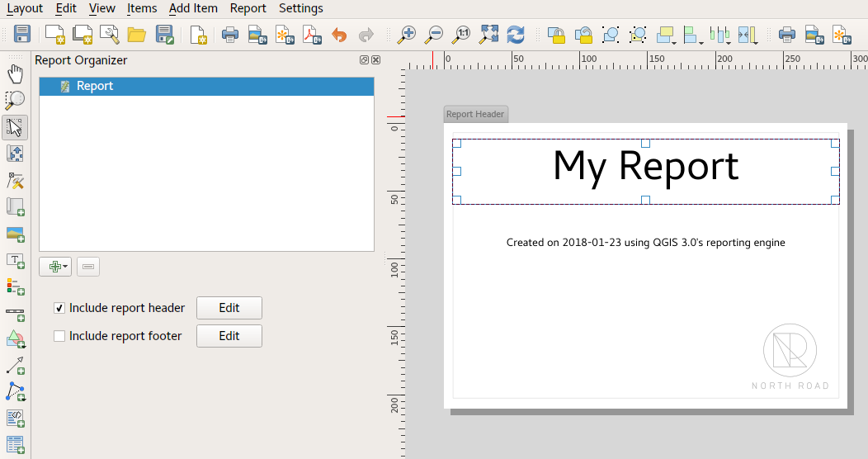Click the Refresh view icon

pos(516,35)
